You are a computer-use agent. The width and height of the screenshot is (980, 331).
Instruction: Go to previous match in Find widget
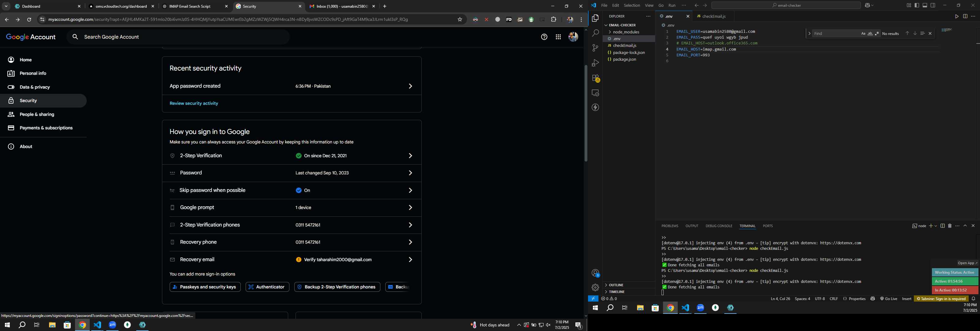[x=907, y=33]
